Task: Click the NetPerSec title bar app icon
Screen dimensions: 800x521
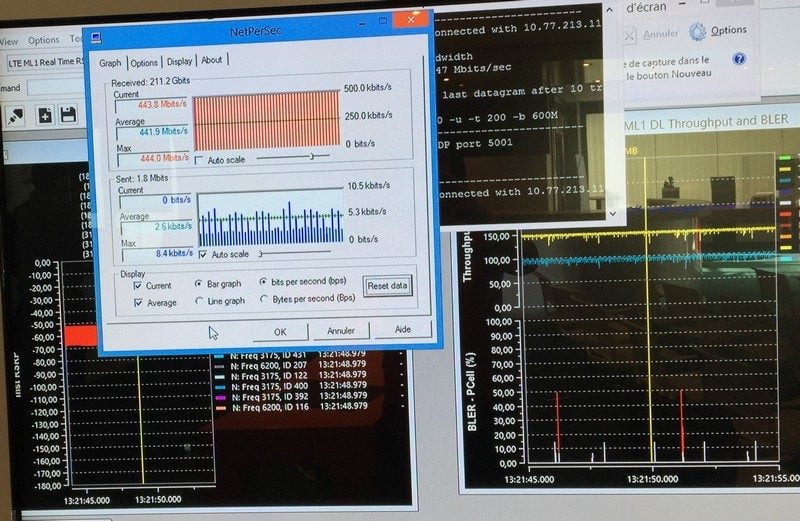Action: click(96, 37)
